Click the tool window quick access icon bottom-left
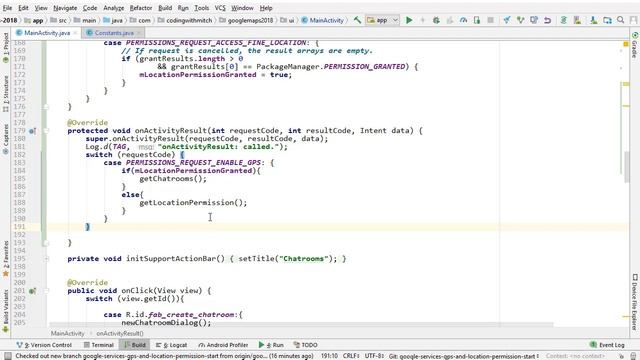640x360 pixels. [7, 356]
